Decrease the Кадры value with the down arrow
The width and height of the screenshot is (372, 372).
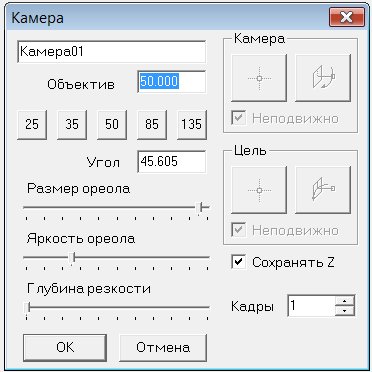(345, 311)
